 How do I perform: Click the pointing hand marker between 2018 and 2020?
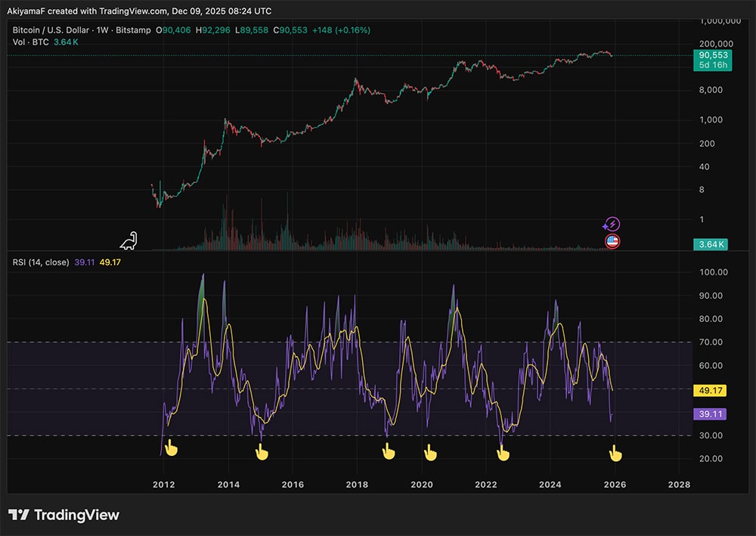click(389, 452)
